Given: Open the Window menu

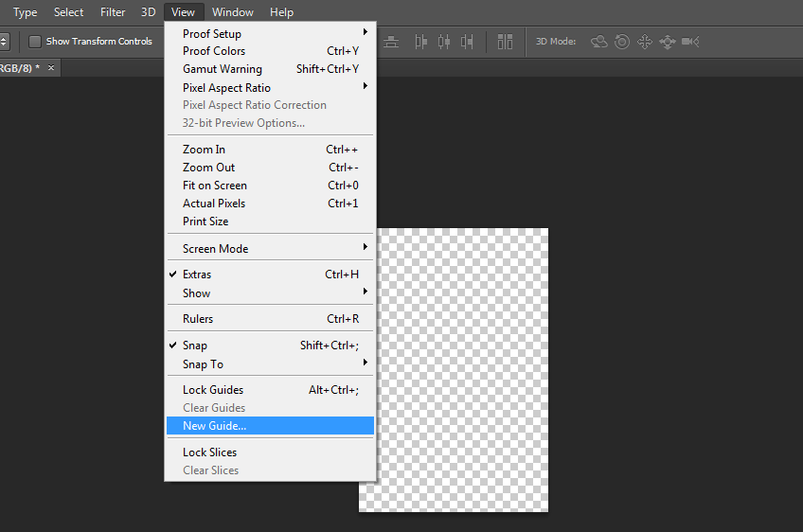Looking at the screenshot, I should pyautogui.click(x=233, y=12).
